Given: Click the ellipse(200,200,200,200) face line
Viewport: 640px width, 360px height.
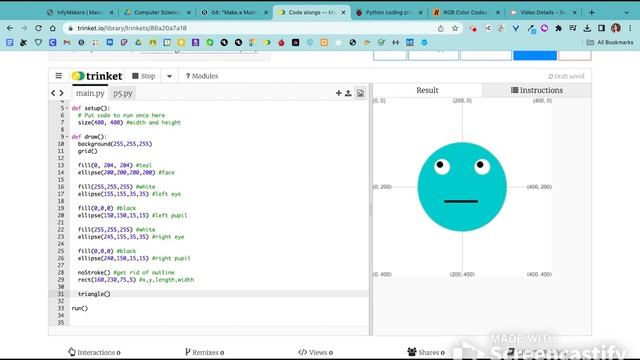Looking at the screenshot, I should [126, 172].
